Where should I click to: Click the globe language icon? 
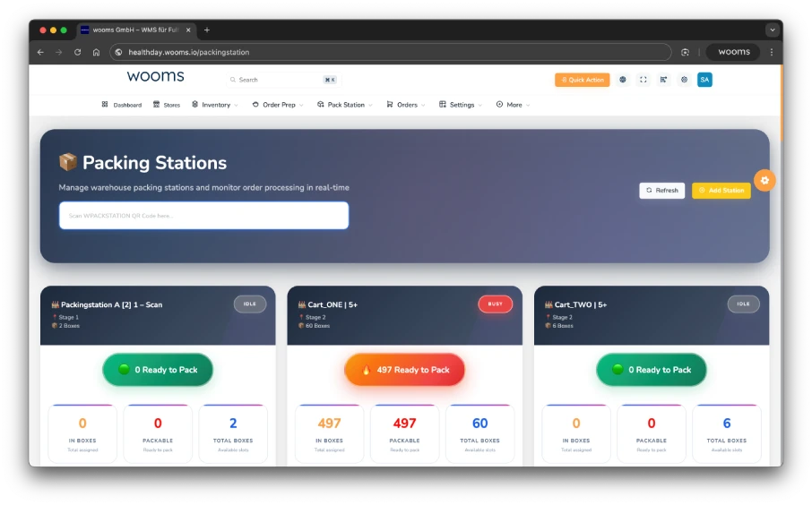[623, 80]
